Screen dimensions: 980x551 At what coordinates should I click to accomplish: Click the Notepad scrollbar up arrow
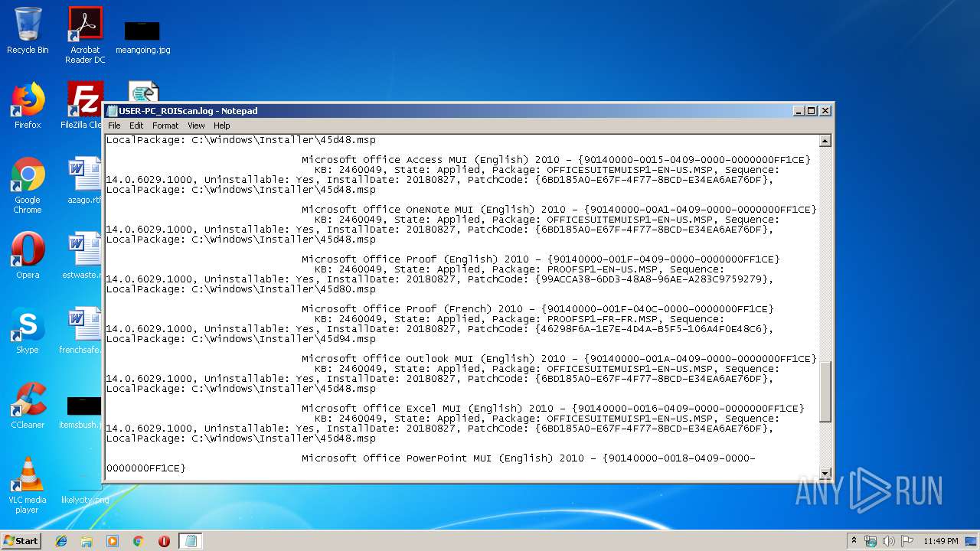pos(825,141)
